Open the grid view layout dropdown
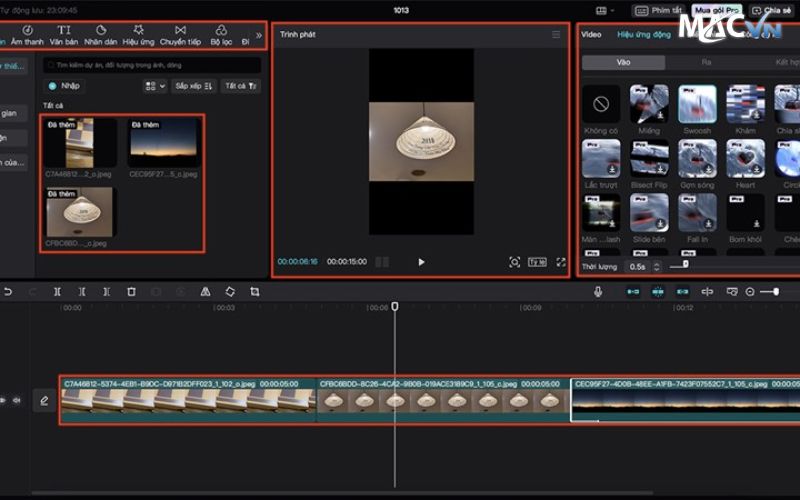 tap(155, 86)
